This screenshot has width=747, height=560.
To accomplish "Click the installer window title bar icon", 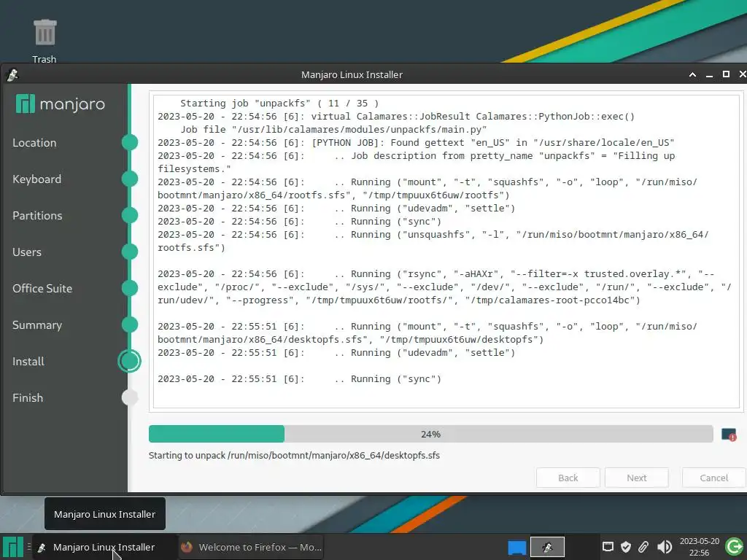I will click(12, 74).
